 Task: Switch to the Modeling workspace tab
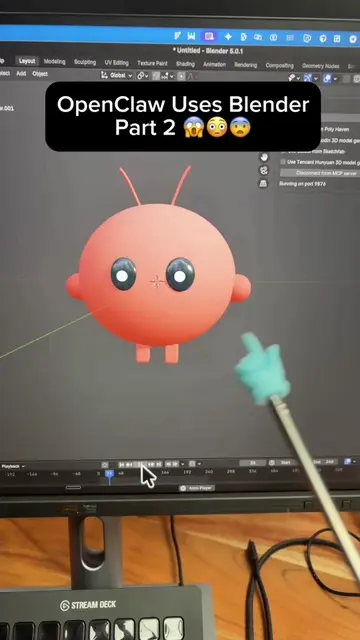55,62
